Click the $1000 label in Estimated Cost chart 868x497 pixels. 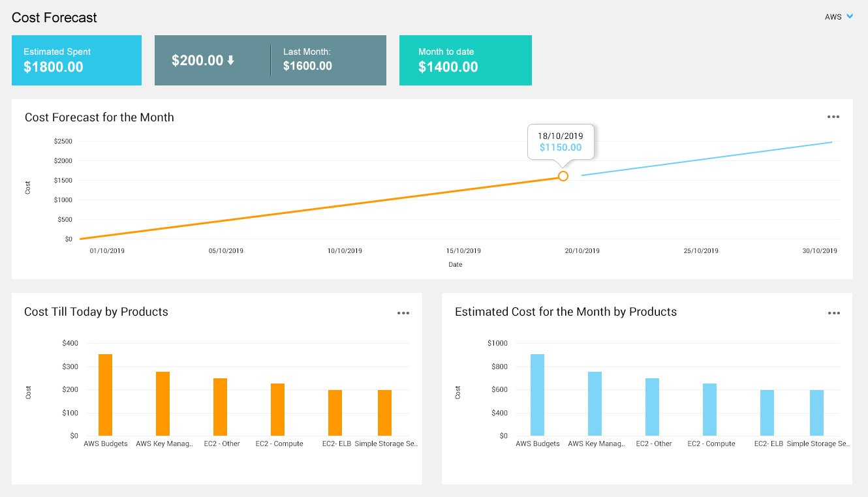tap(499, 343)
